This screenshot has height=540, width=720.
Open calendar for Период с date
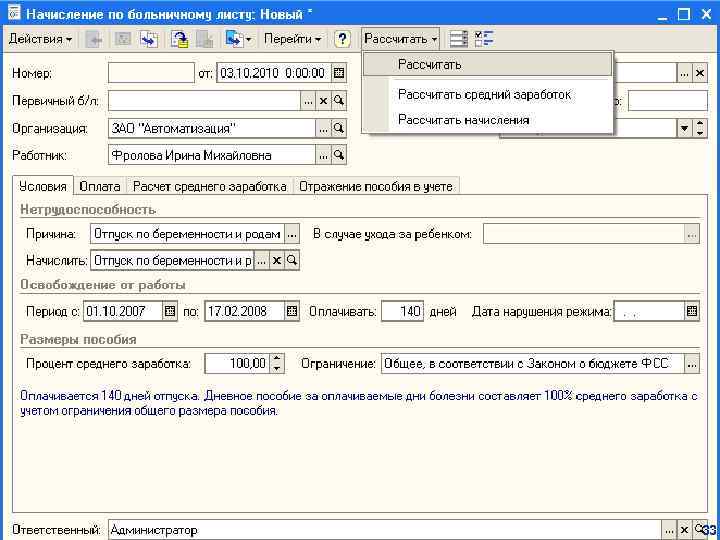pyautogui.click(x=170, y=311)
